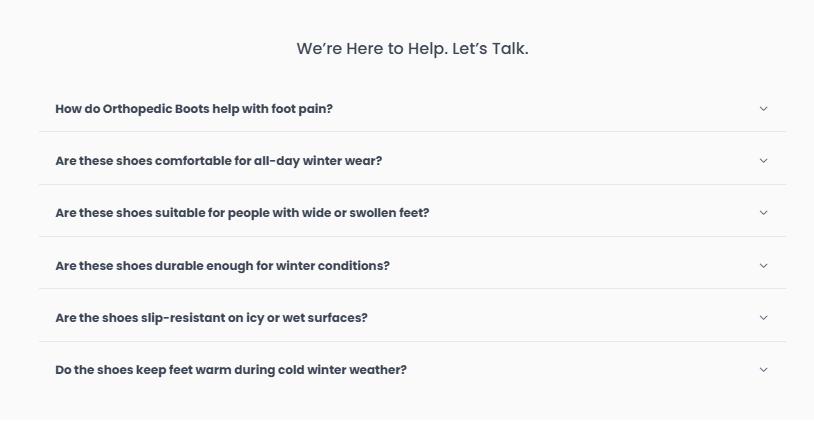Click chevron beside durable winter conditions question
The height and width of the screenshot is (430, 814).
coord(763,265)
